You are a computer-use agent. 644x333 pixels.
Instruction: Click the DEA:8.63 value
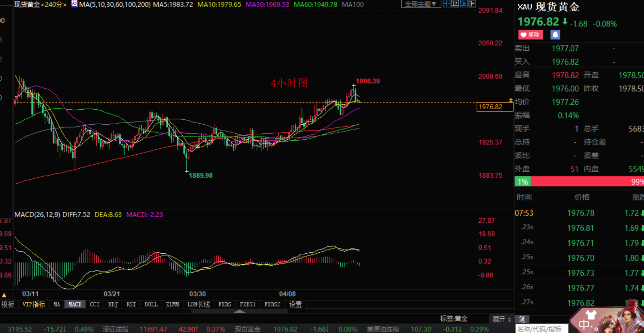tap(108, 214)
